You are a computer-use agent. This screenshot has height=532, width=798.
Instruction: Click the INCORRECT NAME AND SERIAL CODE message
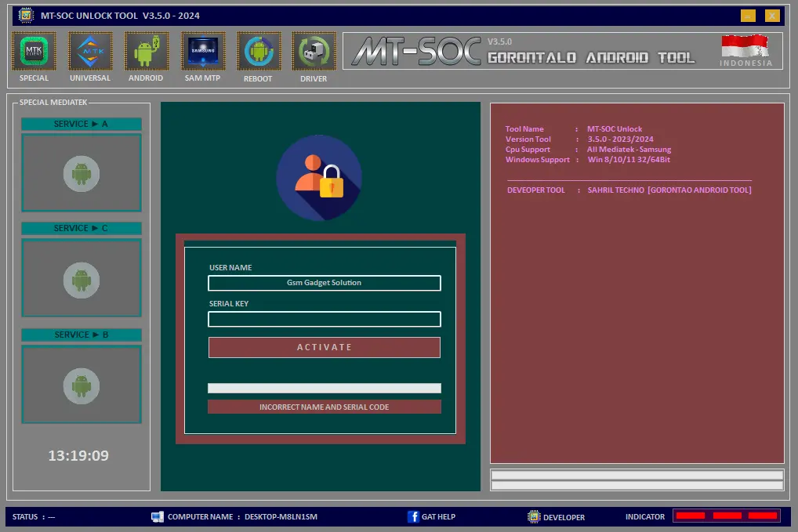tap(325, 407)
